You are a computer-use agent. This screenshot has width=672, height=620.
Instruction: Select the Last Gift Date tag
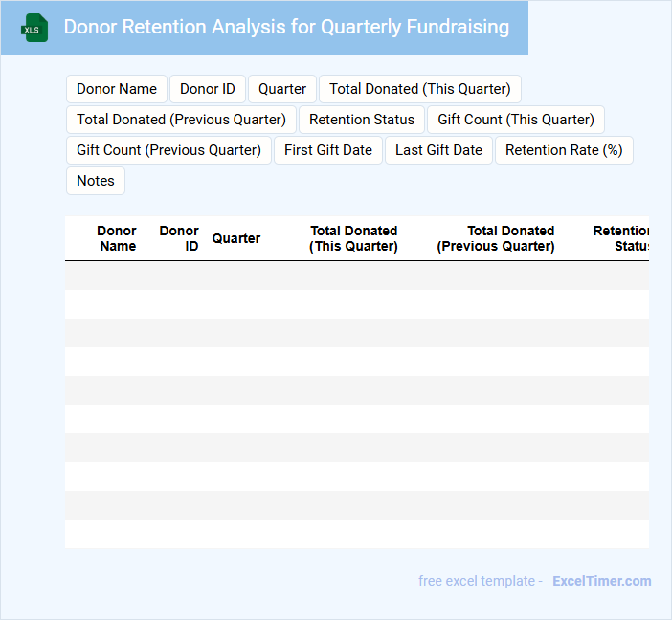click(439, 150)
